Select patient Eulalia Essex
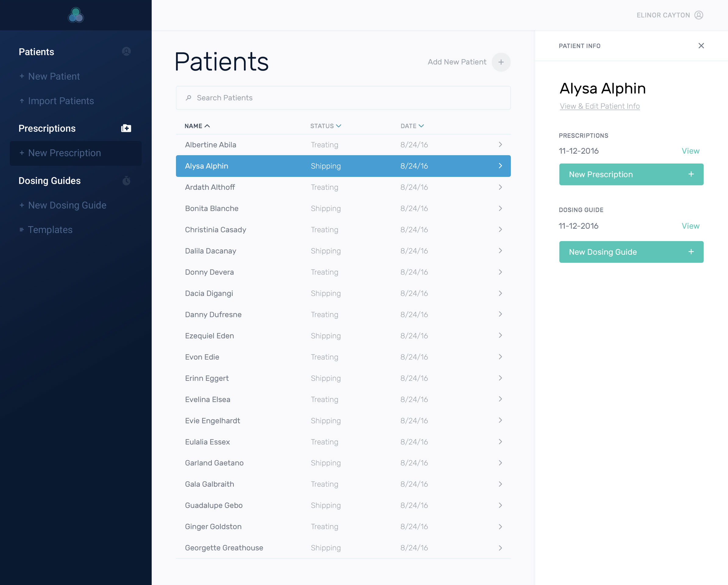The height and width of the screenshot is (585, 728). pos(207,442)
